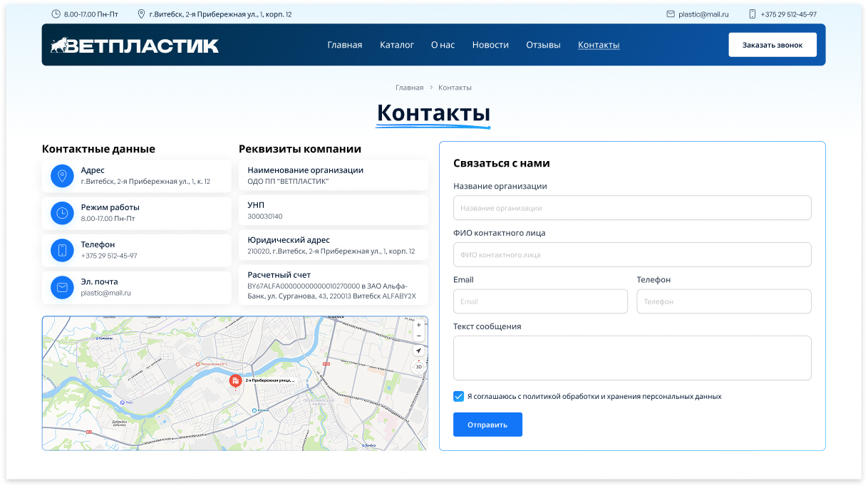Click the Название организации input field

632,207
